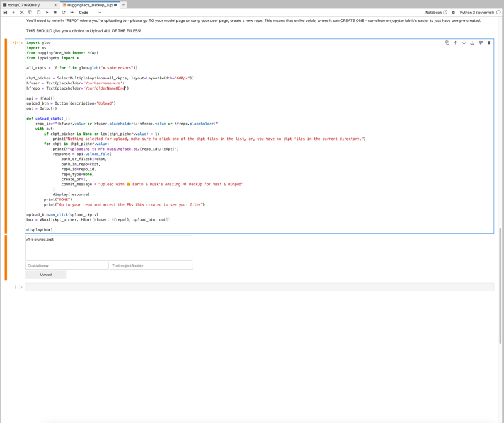Click the notebook vertical scrollbar
The width and height of the screenshot is (504, 423).
pos(500,286)
